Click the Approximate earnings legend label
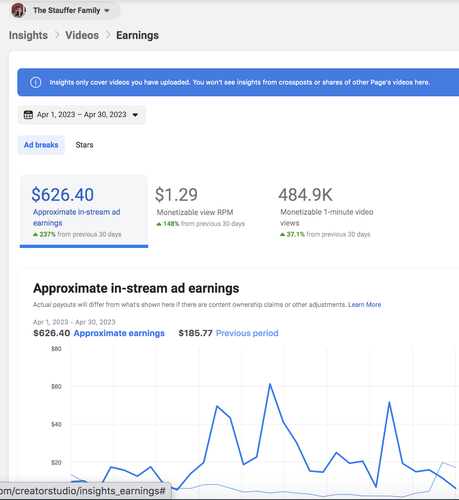This screenshot has width=459, height=500. pyautogui.click(x=119, y=333)
